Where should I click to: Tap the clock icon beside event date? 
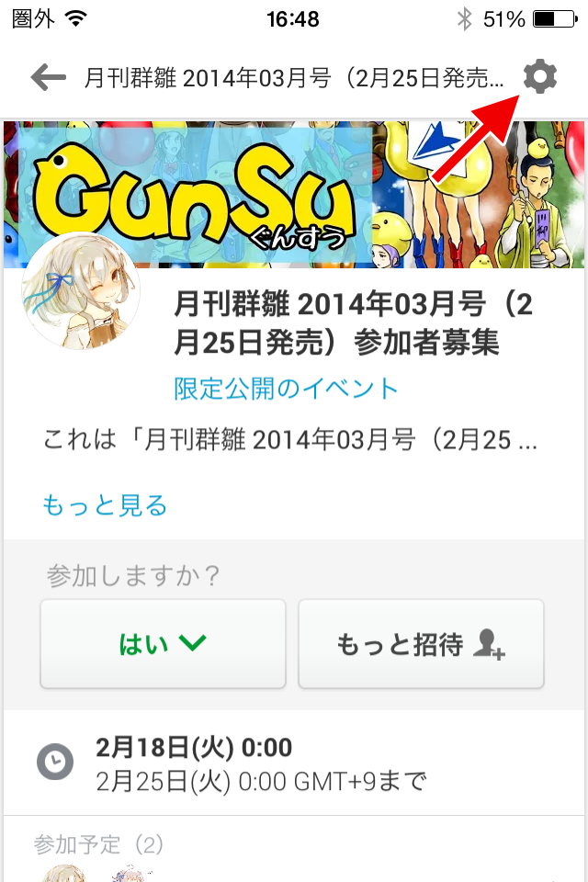pos(55,762)
